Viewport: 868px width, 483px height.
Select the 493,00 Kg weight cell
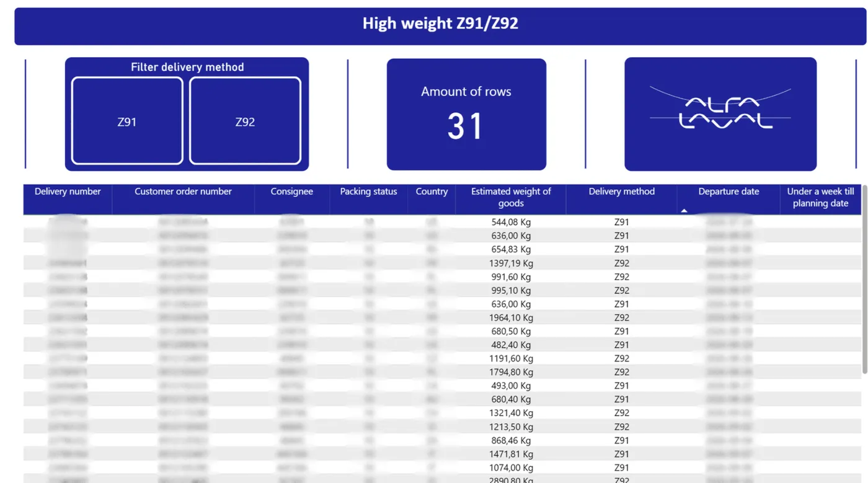pos(511,386)
